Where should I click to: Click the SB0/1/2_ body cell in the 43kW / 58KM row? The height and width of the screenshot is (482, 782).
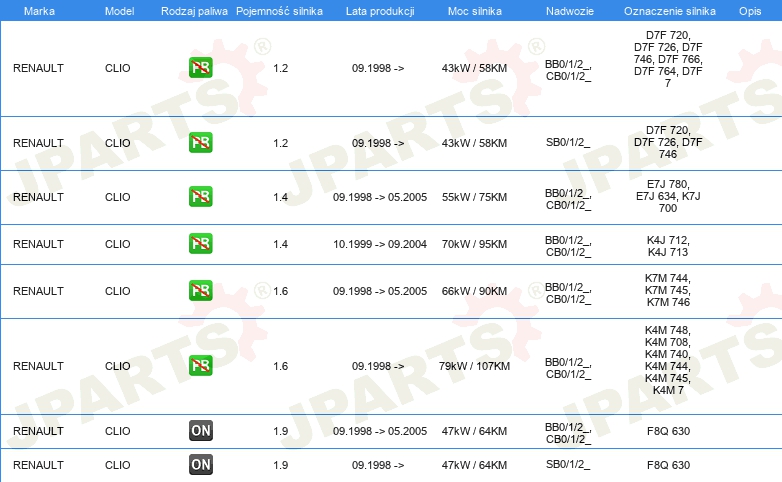click(x=568, y=143)
